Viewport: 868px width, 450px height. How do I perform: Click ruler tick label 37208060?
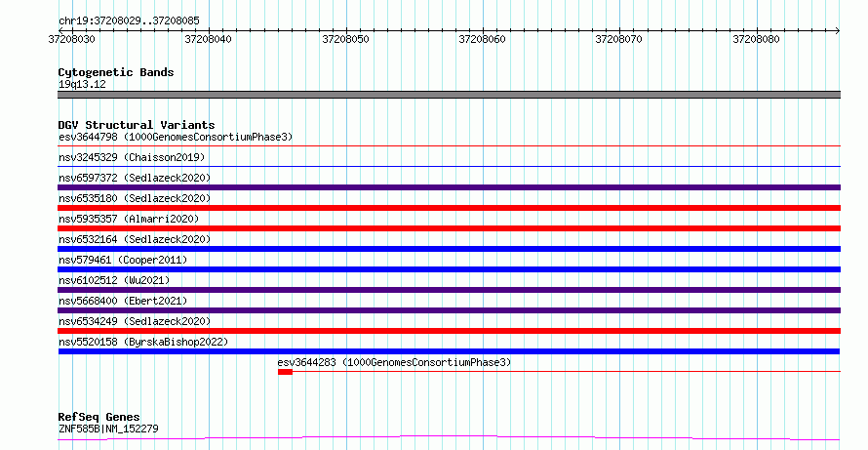[482, 39]
